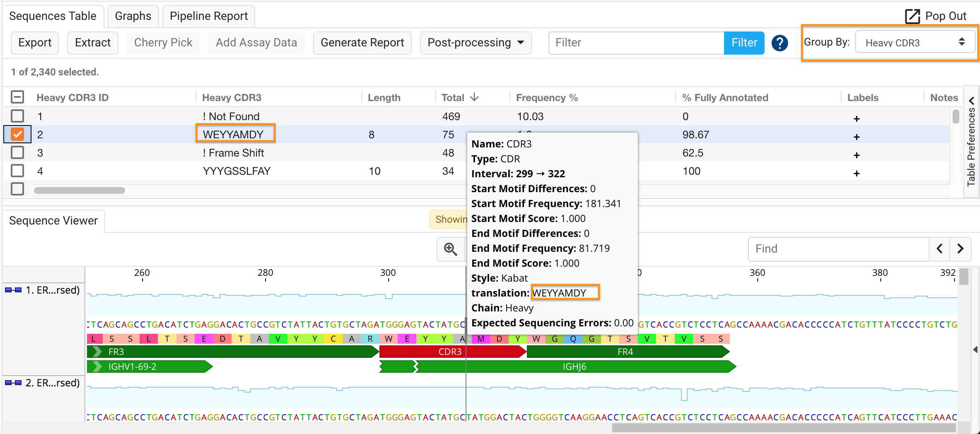Click sequence name 1. ER...rsed)
This screenshot has width=980, height=434.
tap(53, 290)
